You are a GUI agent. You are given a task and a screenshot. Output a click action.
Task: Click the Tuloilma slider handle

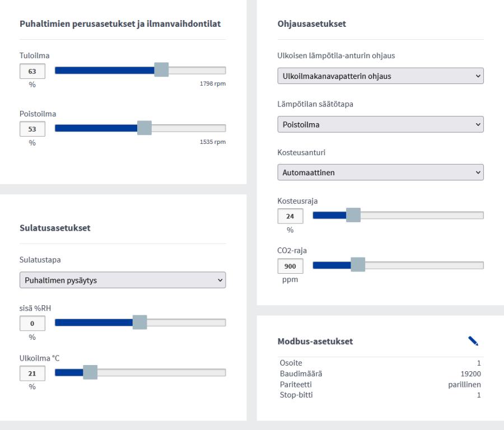tap(161, 70)
